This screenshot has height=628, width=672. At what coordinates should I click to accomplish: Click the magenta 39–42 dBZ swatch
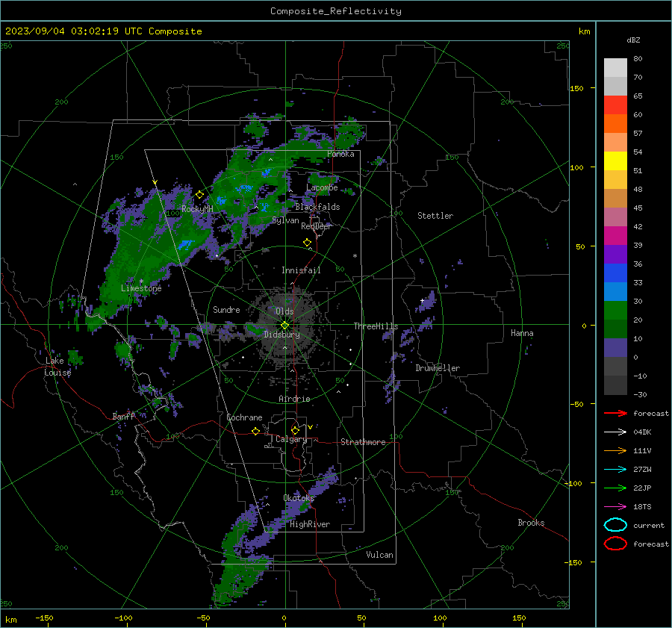click(615, 235)
